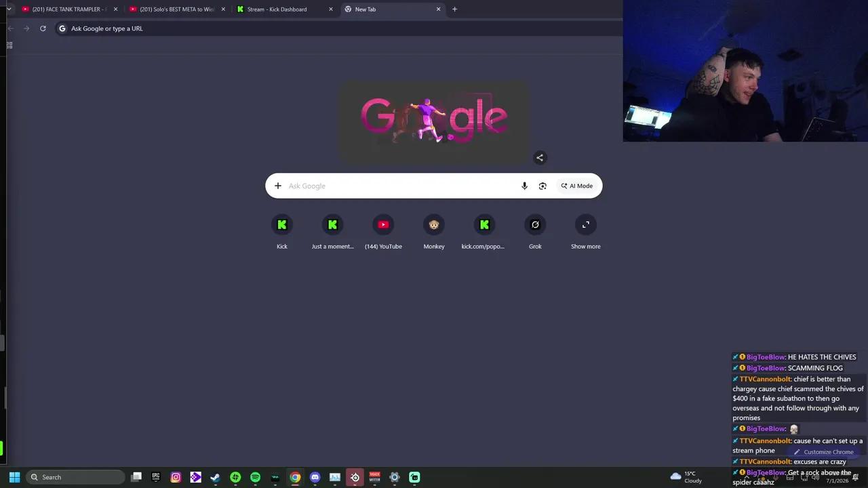
Task: Open the (144) YouTube shortcut
Action: click(x=383, y=232)
